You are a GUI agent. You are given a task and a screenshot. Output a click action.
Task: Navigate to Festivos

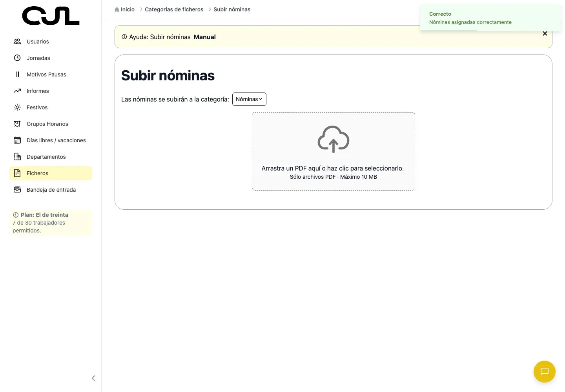(x=51, y=107)
